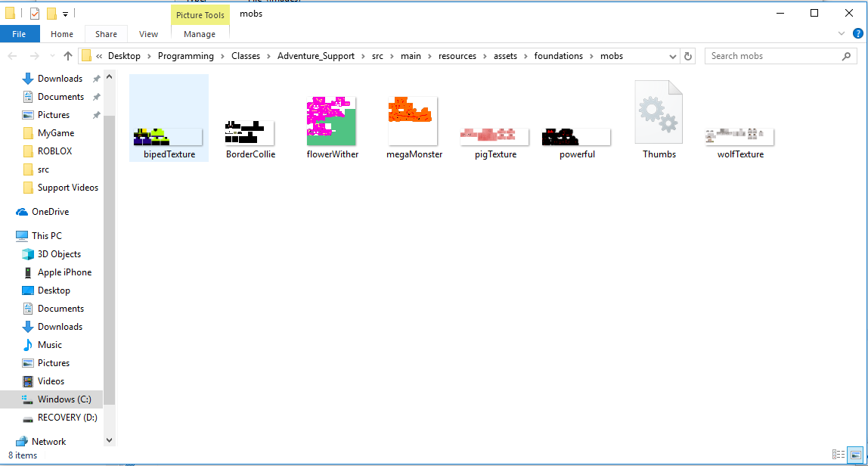Click the New folder quick access icon
This screenshot has height=466, width=868.
click(x=51, y=14)
